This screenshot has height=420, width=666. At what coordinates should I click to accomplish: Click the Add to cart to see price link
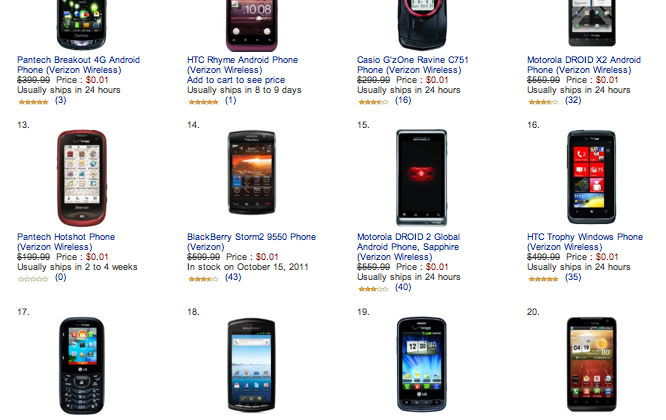point(236,80)
